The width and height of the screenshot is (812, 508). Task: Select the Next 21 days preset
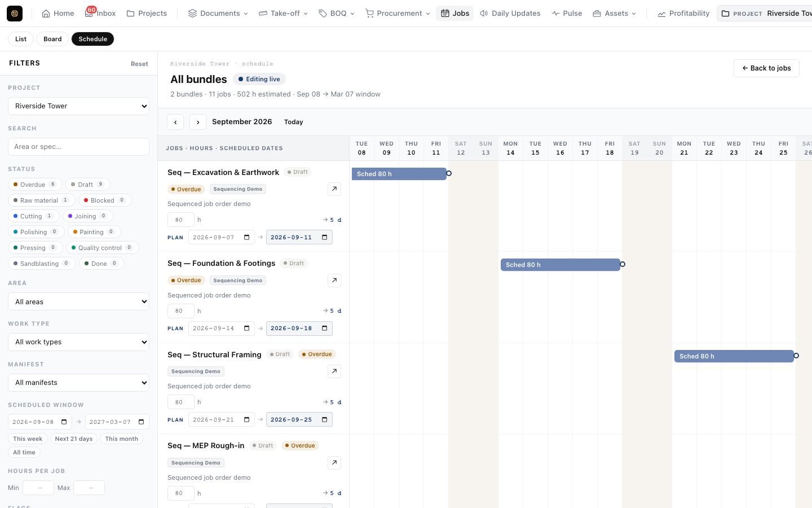coord(74,439)
